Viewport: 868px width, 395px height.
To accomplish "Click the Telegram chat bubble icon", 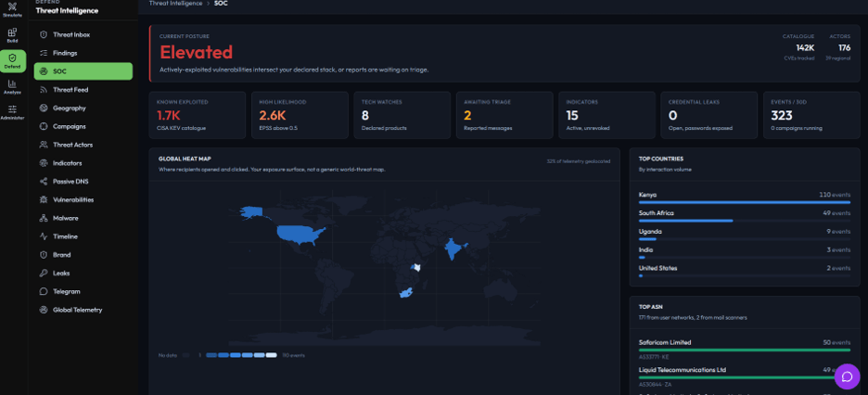I will [44, 291].
